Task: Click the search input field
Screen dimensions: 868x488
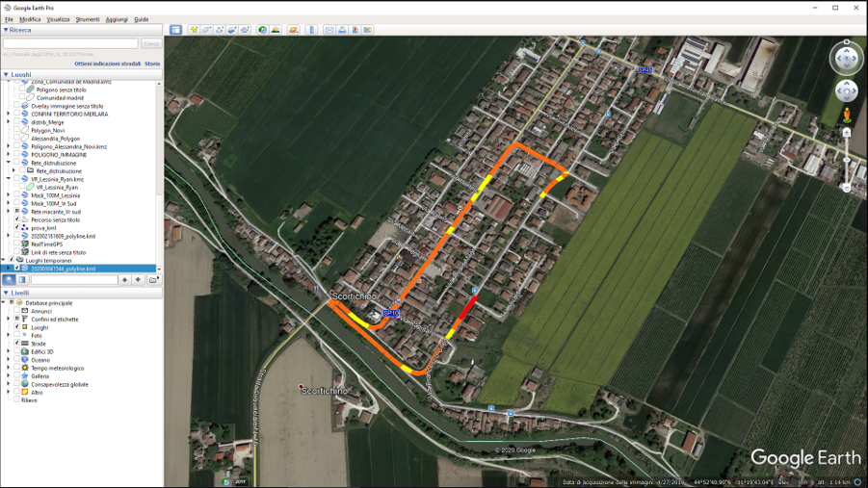Action: (70, 43)
